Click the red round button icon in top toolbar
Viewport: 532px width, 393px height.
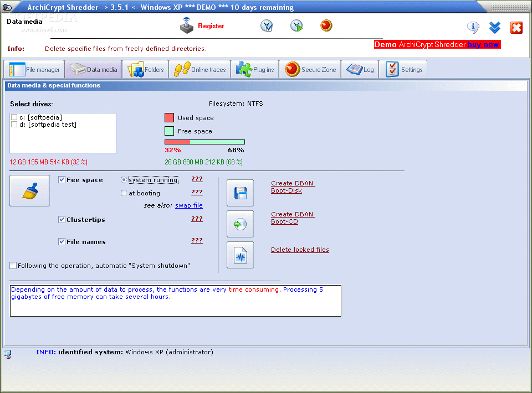tap(326, 25)
